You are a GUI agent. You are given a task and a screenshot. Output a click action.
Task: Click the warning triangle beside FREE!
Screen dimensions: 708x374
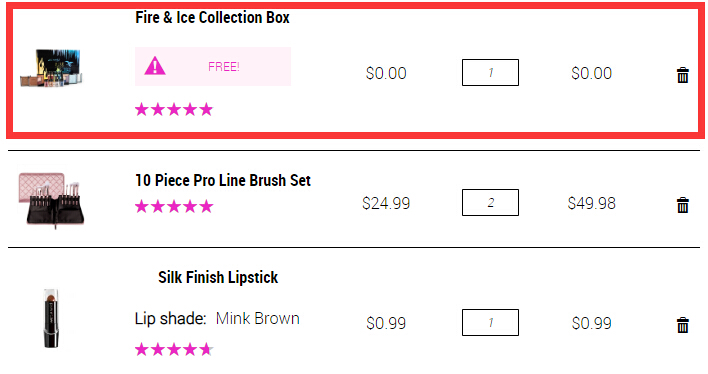coord(154,66)
